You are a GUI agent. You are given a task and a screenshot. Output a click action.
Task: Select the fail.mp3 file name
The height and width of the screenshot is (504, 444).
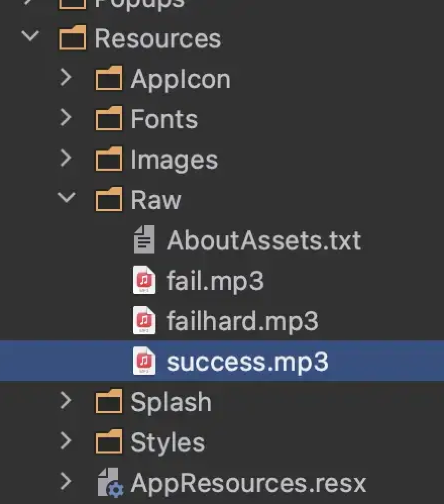pos(215,281)
